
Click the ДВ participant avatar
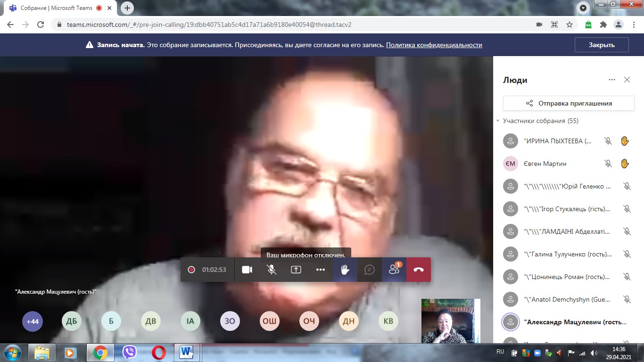[x=151, y=322]
